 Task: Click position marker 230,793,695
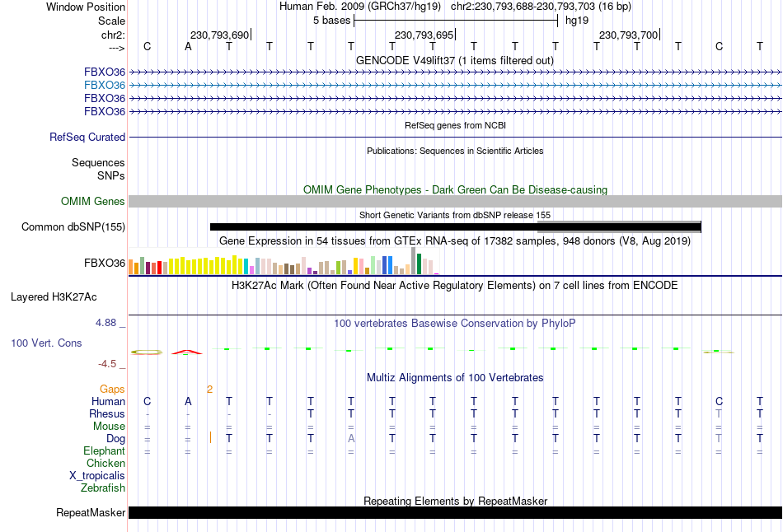(x=424, y=35)
